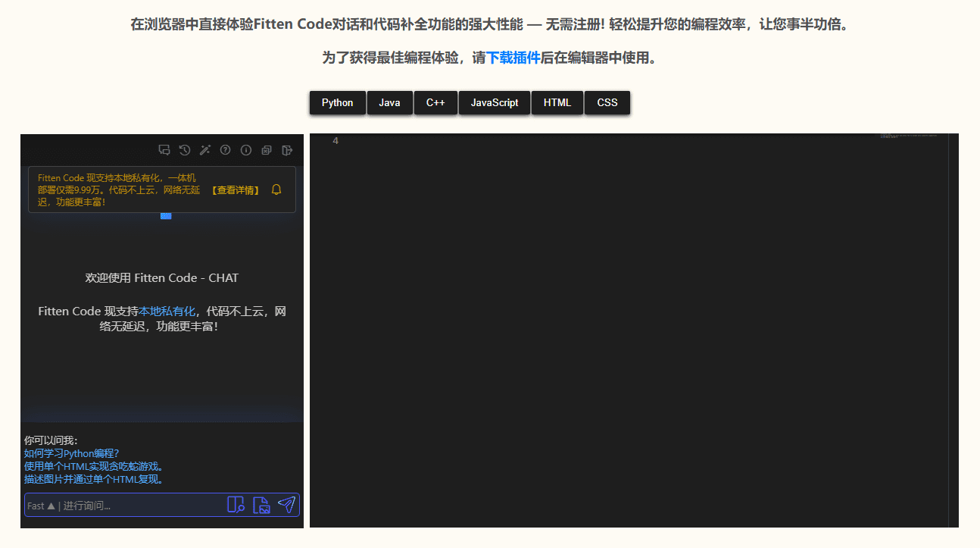Click the 【查看详情】 view details link
The width and height of the screenshot is (980, 548).
236,190
